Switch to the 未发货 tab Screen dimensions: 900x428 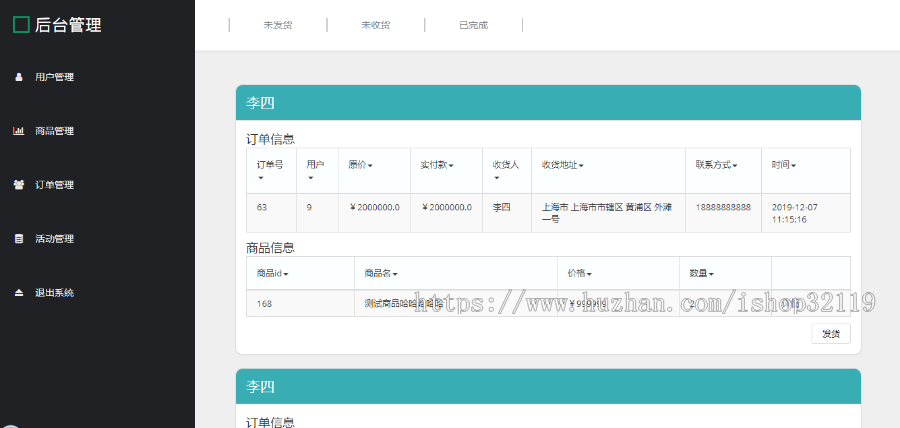coord(278,25)
